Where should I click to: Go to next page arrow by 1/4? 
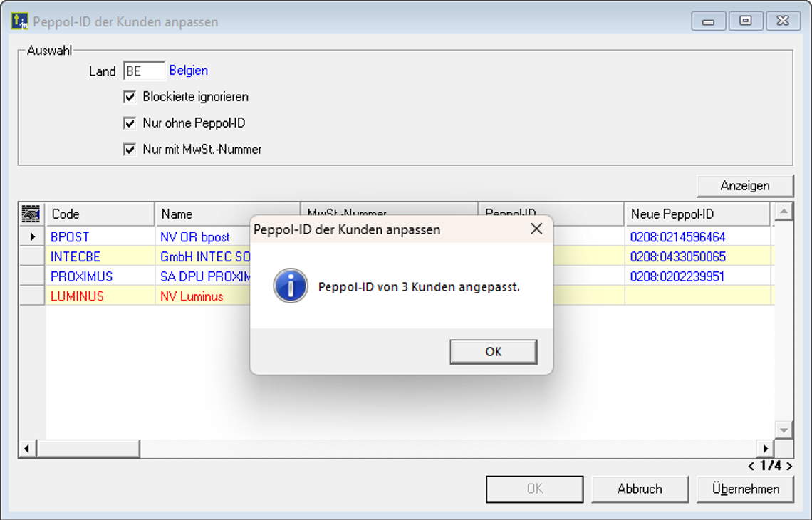click(x=789, y=466)
